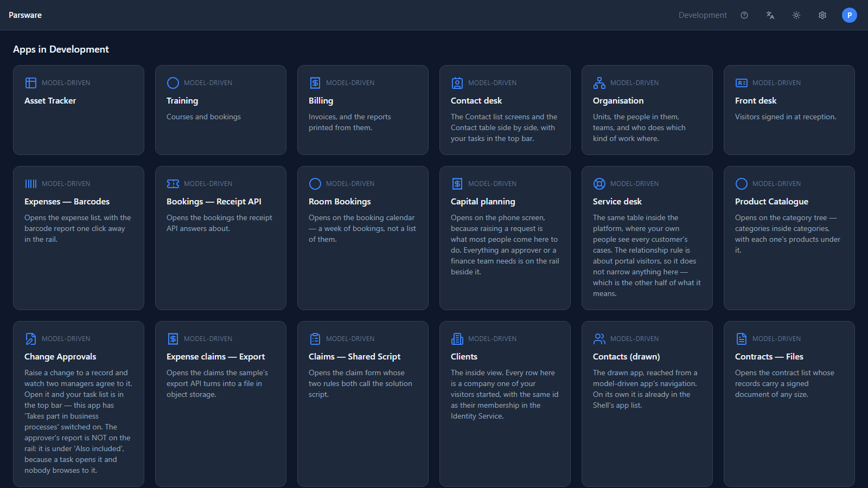Screen dimensions: 868x488
Task: Click the Contracts — Files document icon
Action: [x=742, y=339]
